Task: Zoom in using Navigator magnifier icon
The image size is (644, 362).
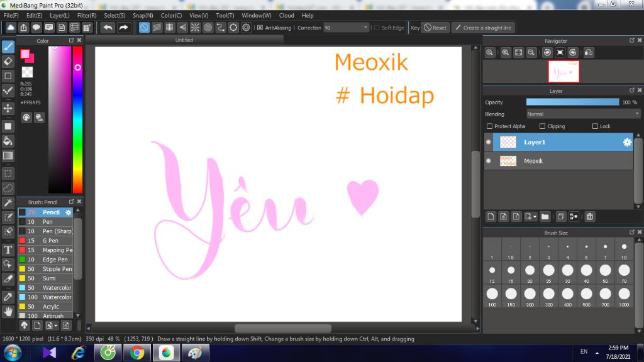Action: [x=506, y=53]
